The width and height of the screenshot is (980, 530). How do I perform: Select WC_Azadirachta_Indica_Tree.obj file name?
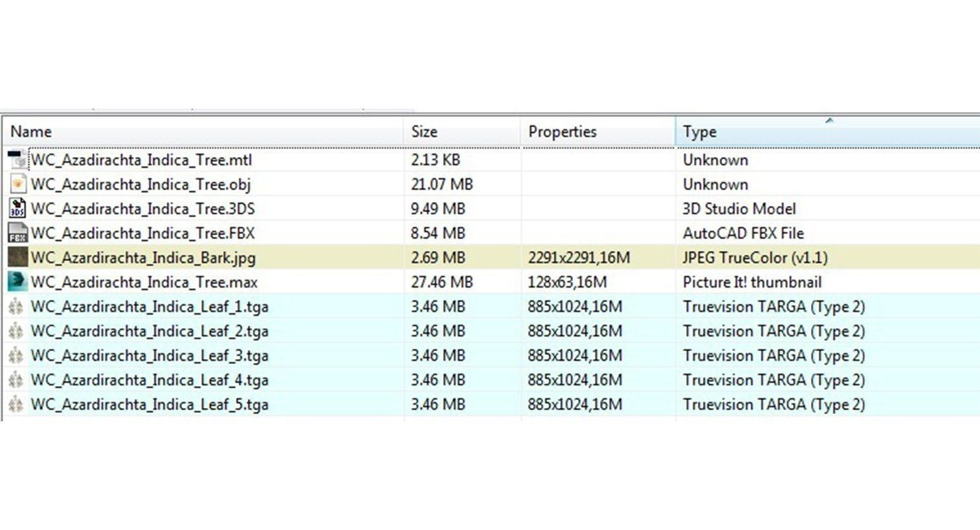[140, 184]
